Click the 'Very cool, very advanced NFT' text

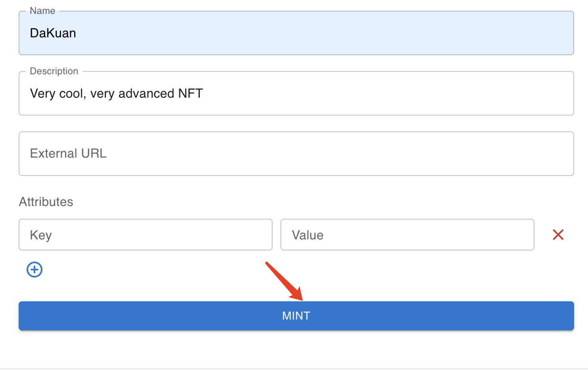point(116,93)
